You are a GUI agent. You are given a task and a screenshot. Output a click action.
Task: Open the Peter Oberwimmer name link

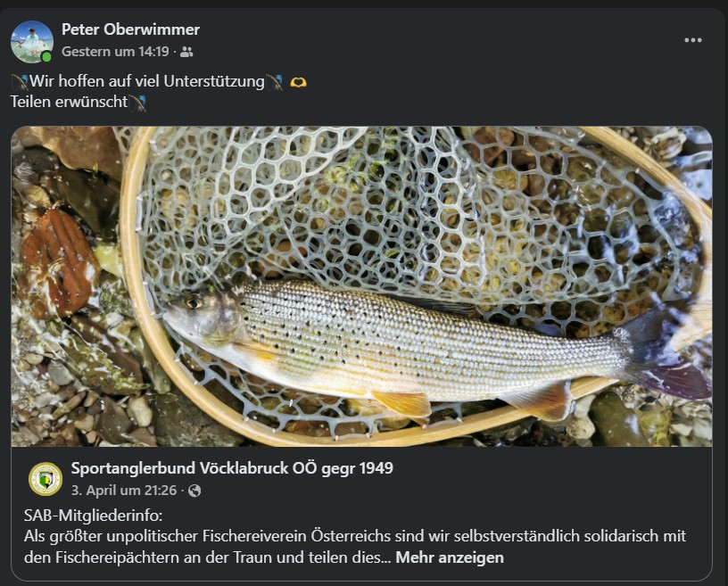[130, 29]
